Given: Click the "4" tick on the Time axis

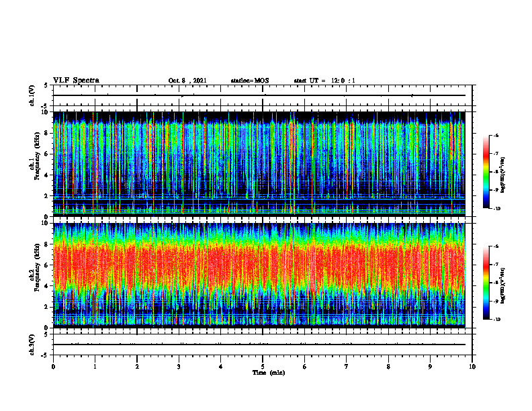Looking at the screenshot, I should (220, 367).
